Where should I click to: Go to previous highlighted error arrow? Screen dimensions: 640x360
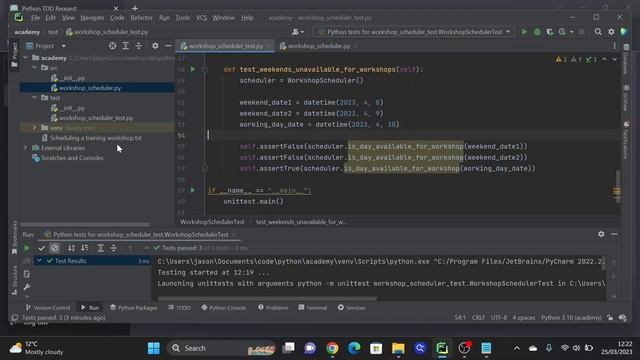click(604, 60)
